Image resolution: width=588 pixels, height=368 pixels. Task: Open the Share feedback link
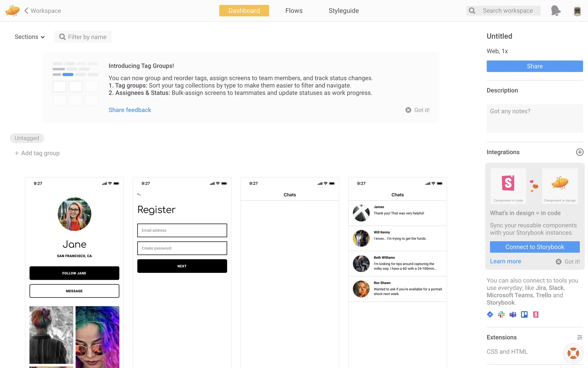point(130,110)
